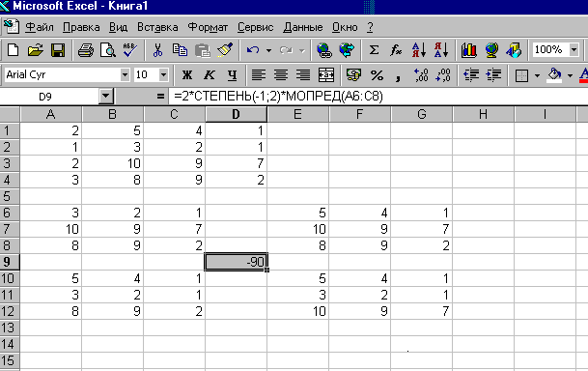
Task: Click the select-all corner box
Action: point(10,114)
